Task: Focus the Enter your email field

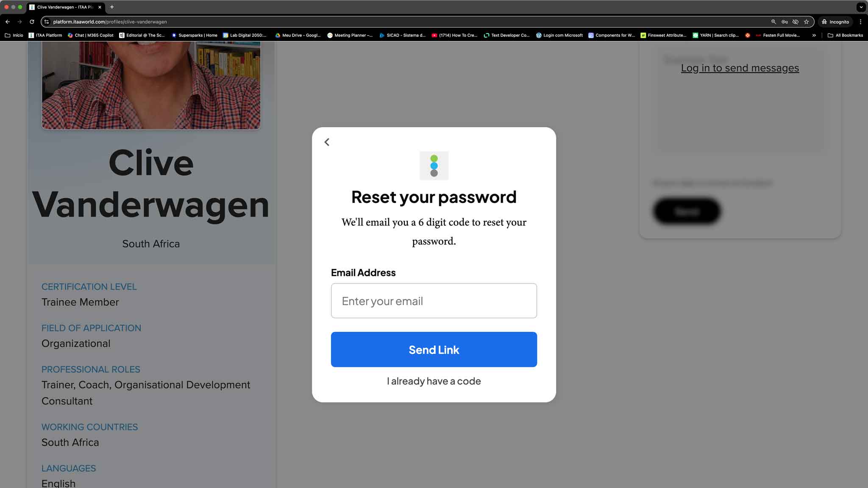Action: pyautogui.click(x=434, y=301)
